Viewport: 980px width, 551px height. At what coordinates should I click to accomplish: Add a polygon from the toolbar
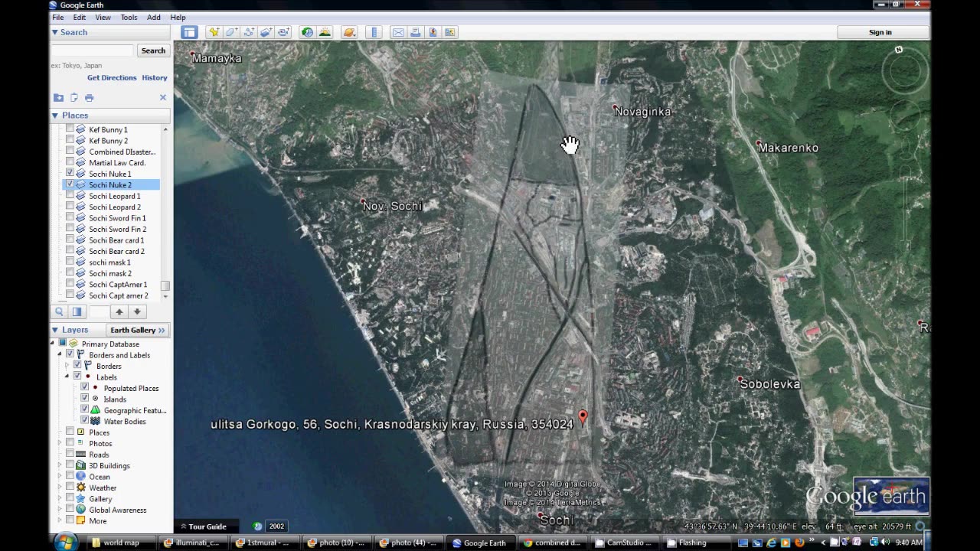pos(230,32)
